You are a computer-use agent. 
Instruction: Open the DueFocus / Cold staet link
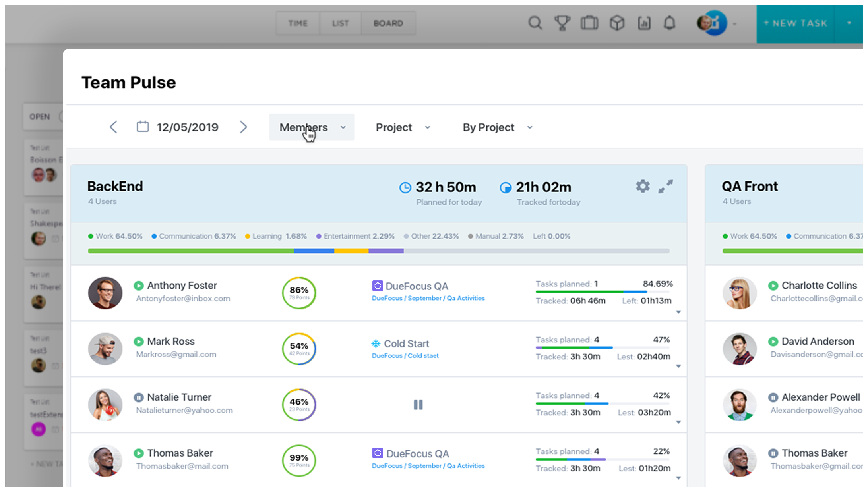(x=405, y=356)
